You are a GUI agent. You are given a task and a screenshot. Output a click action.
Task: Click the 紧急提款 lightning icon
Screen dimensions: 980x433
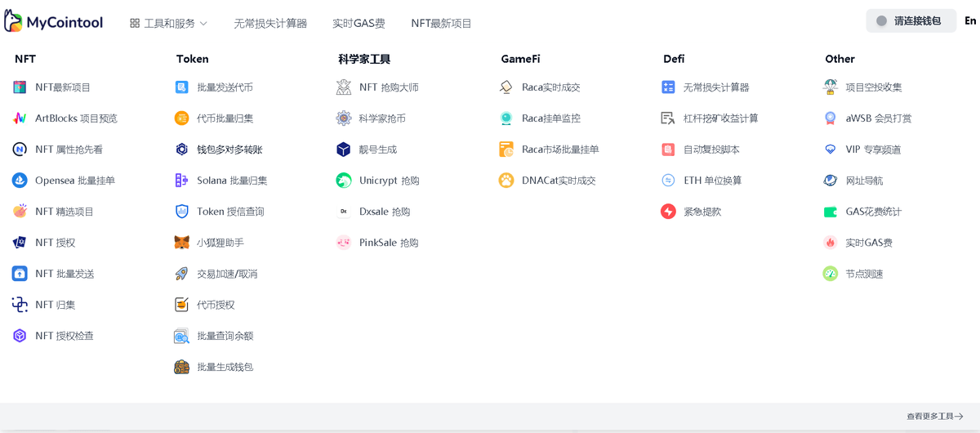pyautogui.click(x=668, y=212)
